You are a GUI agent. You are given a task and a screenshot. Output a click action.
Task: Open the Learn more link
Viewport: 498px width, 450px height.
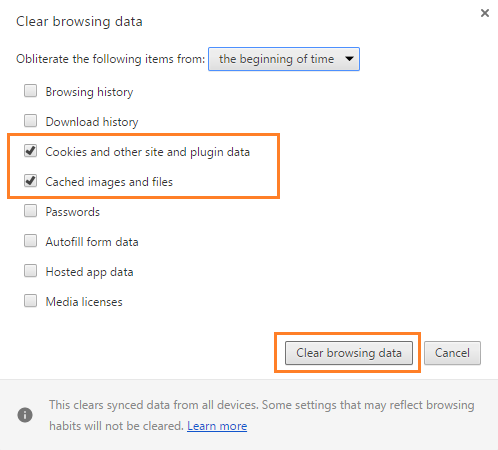[217, 426]
